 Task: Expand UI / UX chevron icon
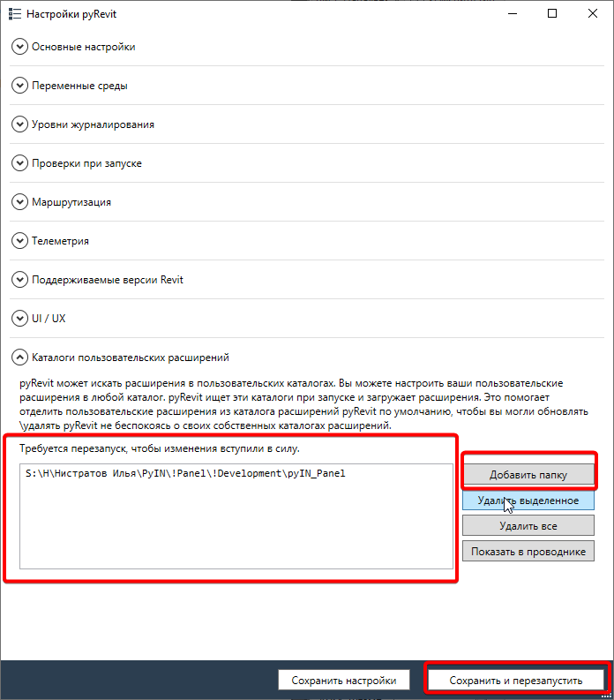point(19,319)
